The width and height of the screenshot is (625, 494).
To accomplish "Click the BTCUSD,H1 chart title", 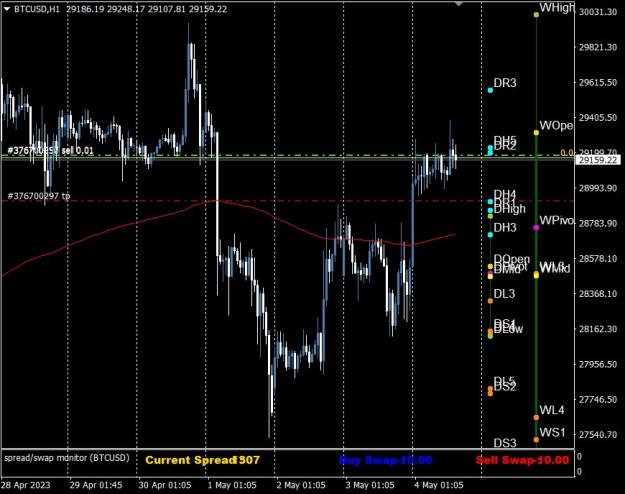I will click(37, 9).
